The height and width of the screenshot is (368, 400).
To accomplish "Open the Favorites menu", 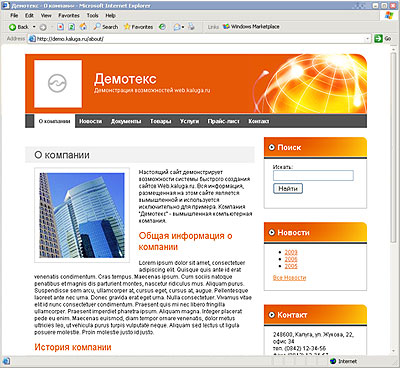I will click(x=69, y=15).
